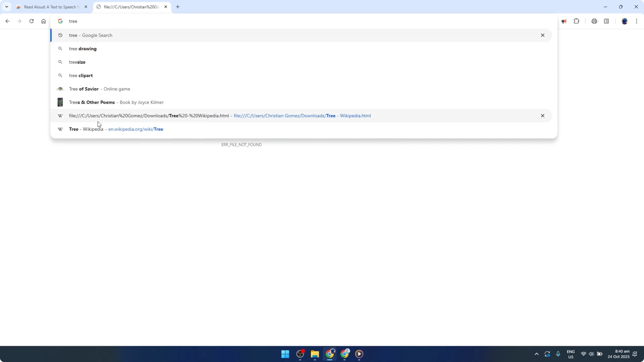Open OBS Studio from the taskbar
Image resolution: width=644 pixels, height=362 pixels.
pyautogui.click(x=300, y=354)
